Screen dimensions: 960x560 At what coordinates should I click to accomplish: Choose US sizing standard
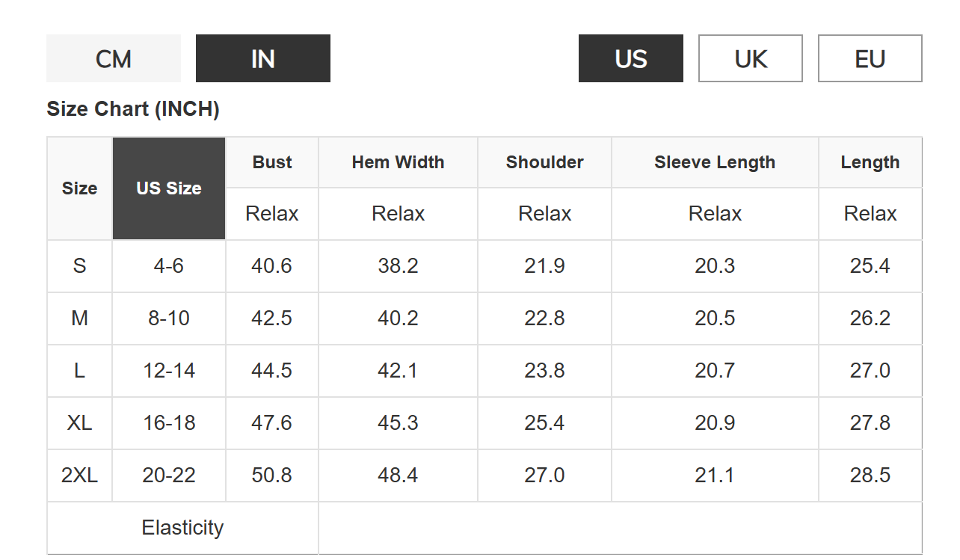631,58
